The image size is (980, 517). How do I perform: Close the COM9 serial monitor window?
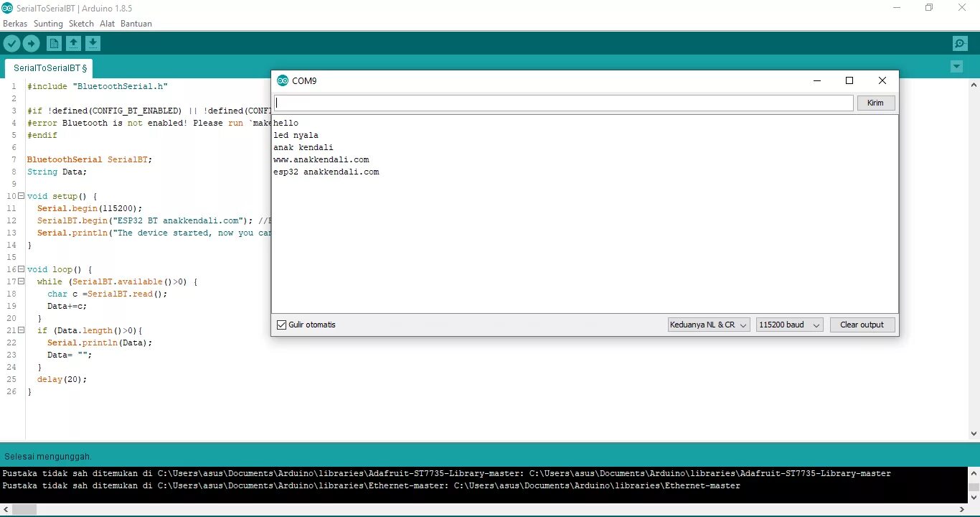coord(882,80)
